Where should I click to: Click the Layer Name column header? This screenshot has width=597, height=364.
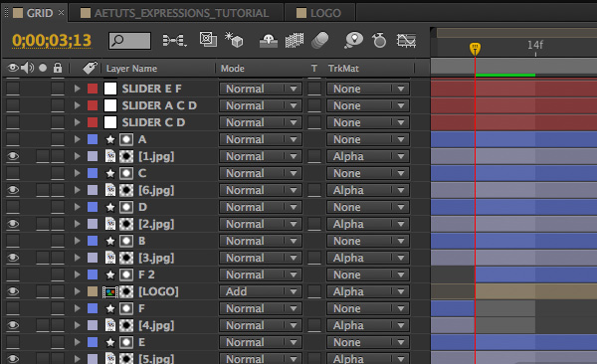[x=131, y=69]
